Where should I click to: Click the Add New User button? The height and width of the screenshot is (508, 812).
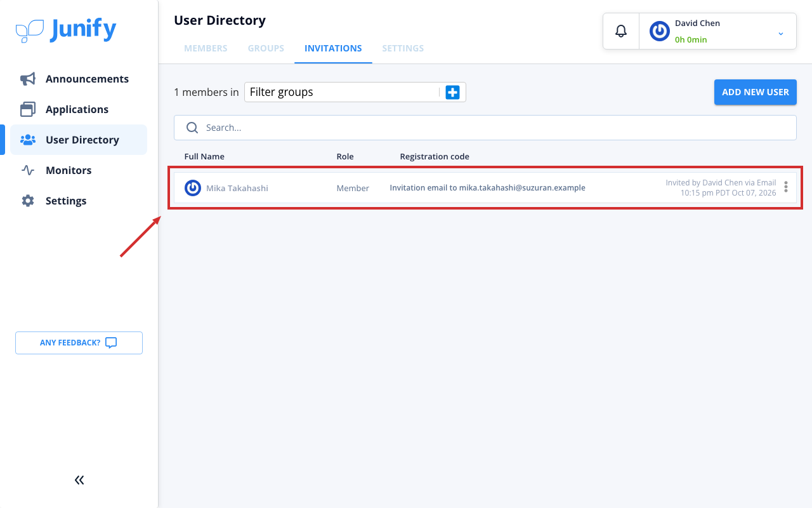click(756, 92)
